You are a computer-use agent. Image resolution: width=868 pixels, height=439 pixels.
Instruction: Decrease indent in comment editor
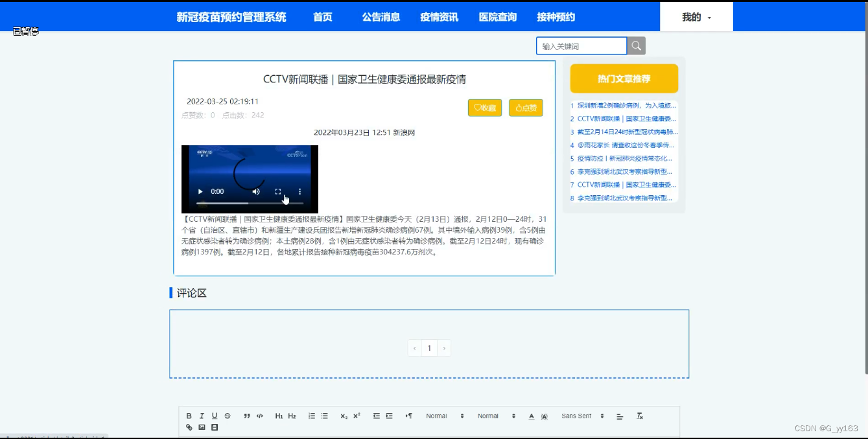click(x=377, y=416)
